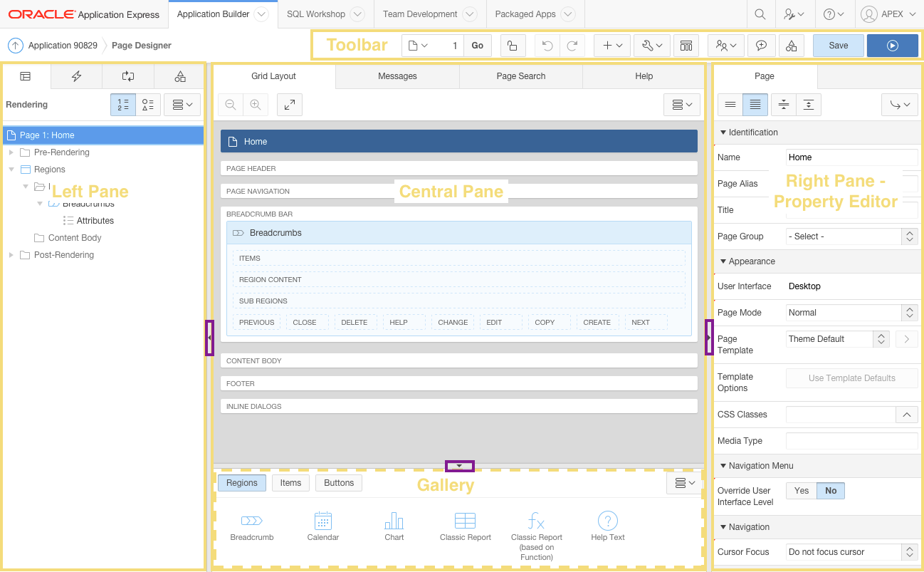This screenshot has height=572, width=924.
Task: Expand the Pre-Rendering tree node
Action: point(11,152)
